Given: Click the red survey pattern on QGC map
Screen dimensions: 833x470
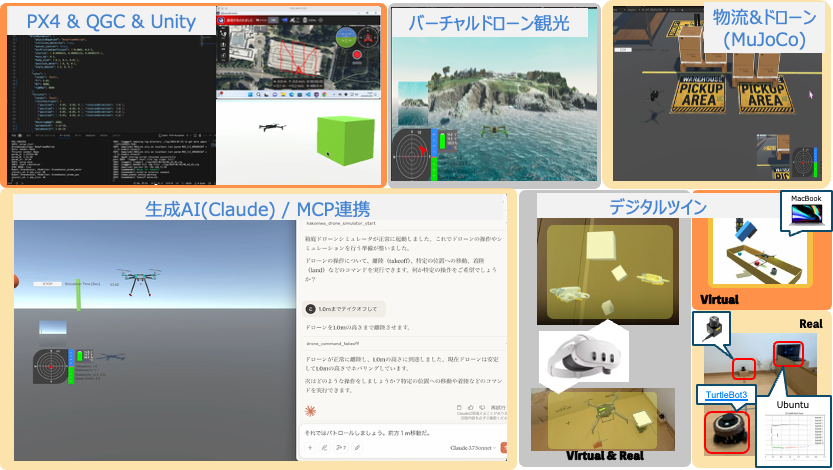Looking at the screenshot, I should click(298, 57).
